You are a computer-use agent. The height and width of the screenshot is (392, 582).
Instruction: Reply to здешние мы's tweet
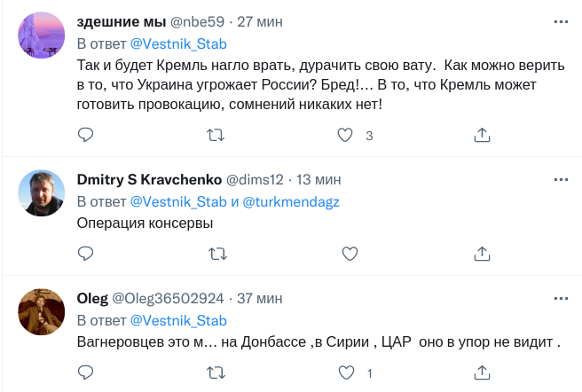[86, 135]
